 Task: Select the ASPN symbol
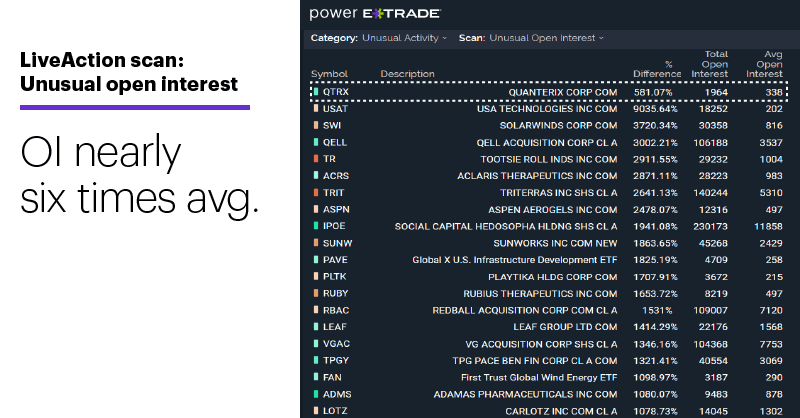[x=336, y=210]
